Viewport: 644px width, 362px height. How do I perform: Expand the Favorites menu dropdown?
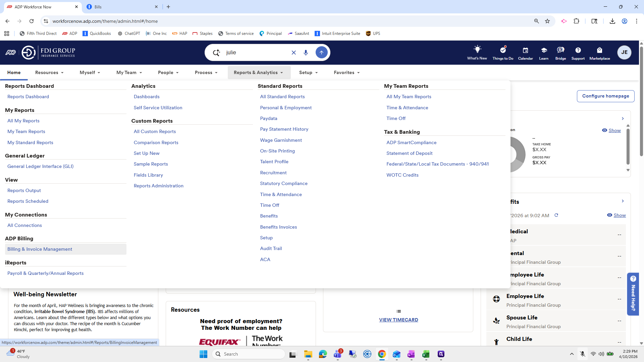coord(347,72)
